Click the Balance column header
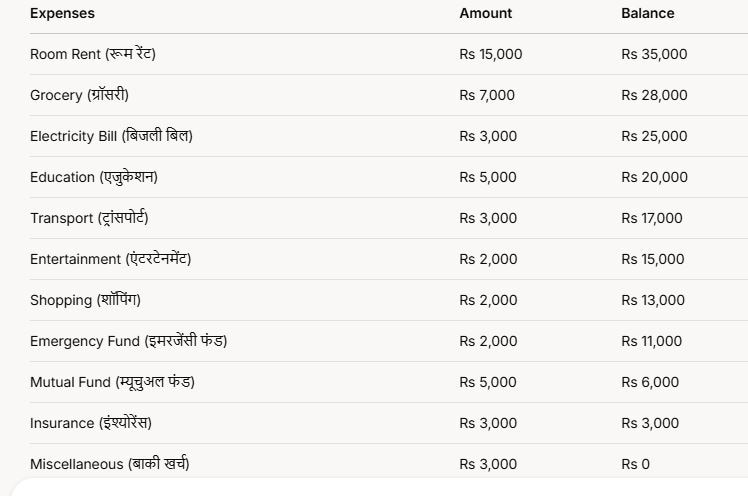The width and height of the screenshot is (748, 496). point(647,13)
